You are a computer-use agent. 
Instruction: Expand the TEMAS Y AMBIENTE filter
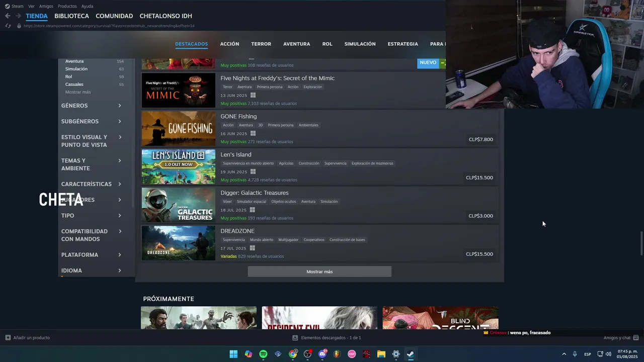tap(92, 164)
